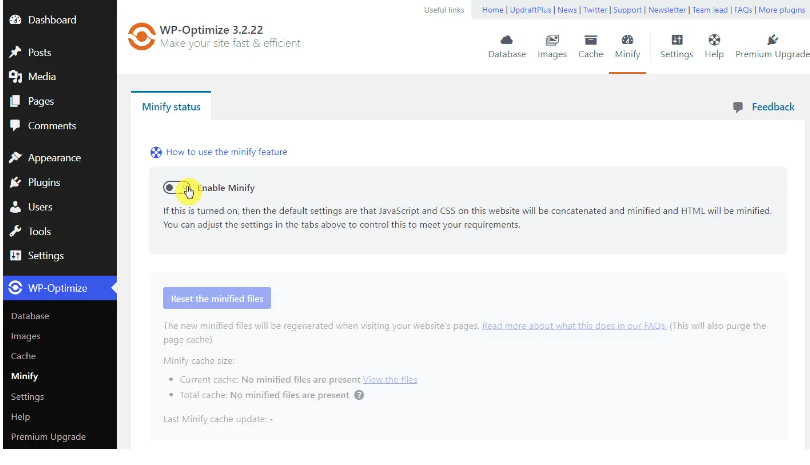Viewport: 810px width, 465px height.
Task: Click the Media icon in sidebar
Action: (x=15, y=76)
